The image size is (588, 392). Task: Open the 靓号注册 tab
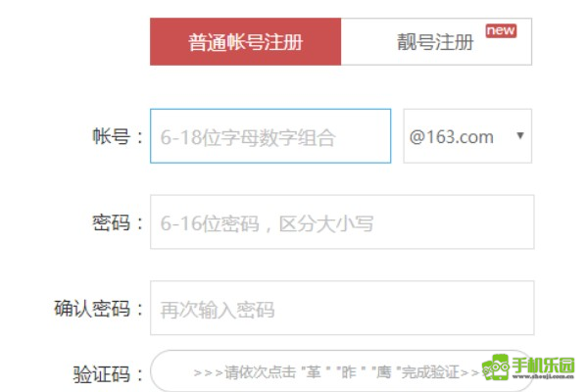point(436,41)
